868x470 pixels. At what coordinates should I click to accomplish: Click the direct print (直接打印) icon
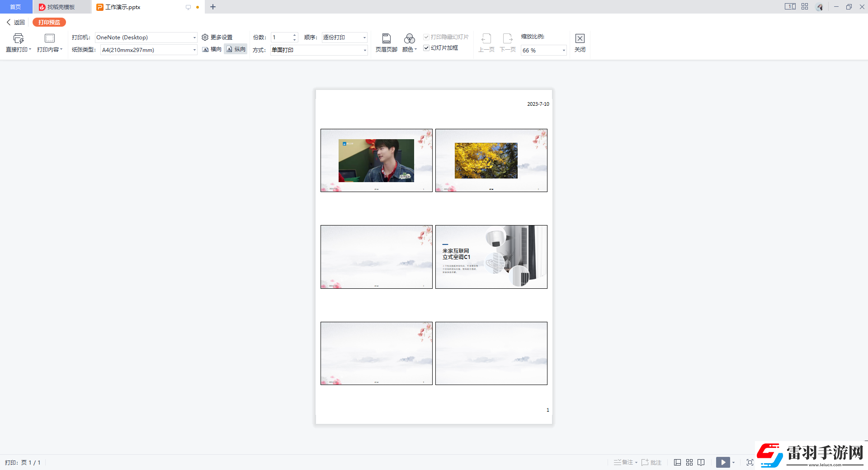pos(18,39)
